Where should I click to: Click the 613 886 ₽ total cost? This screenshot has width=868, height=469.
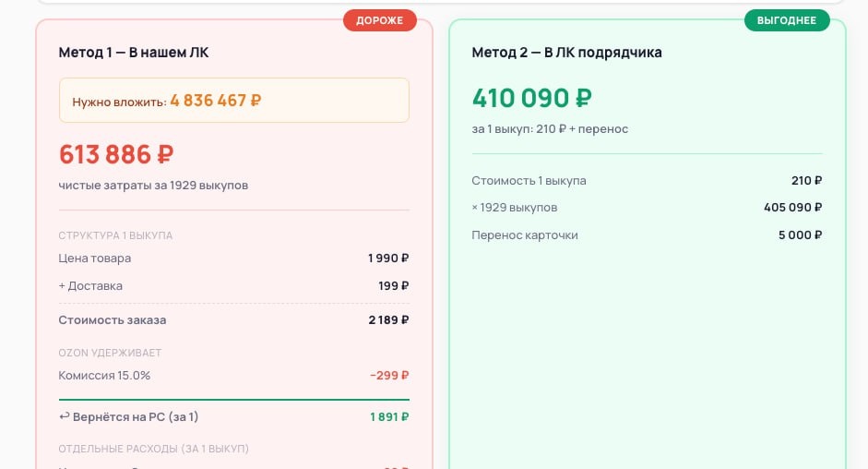coord(116,154)
